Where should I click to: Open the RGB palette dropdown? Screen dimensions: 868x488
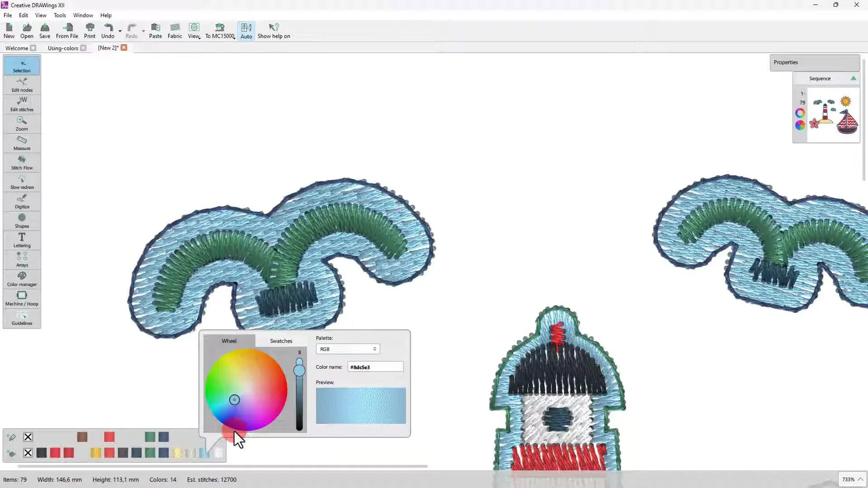tap(347, 349)
